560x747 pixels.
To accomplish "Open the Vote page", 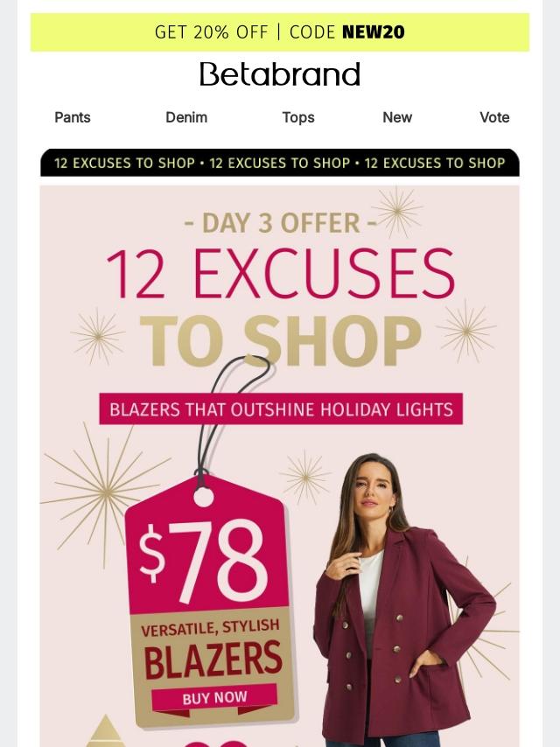I will point(494,117).
